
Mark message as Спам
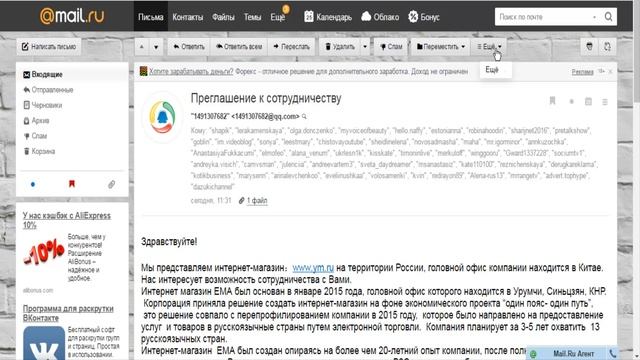(391, 47)
